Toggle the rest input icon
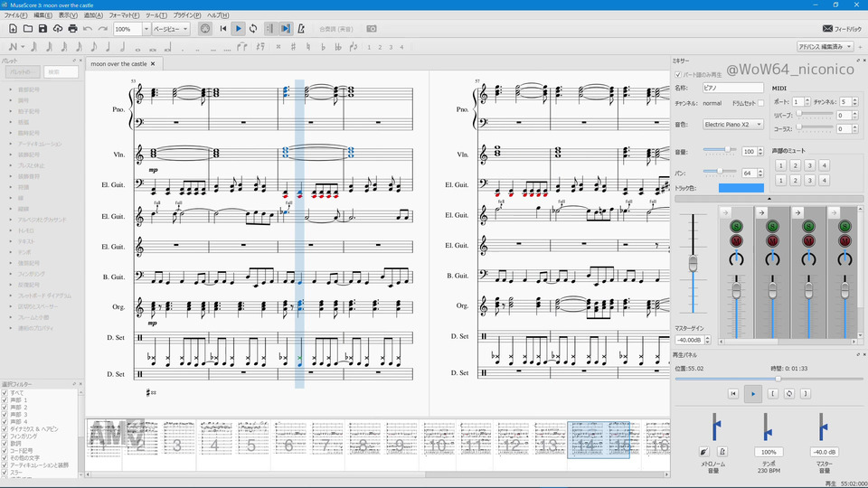 click(x=260, y=48)
